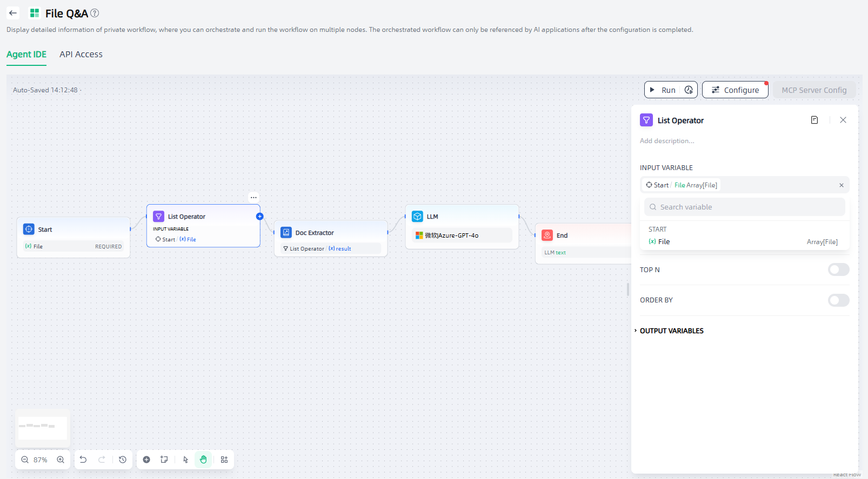
Task: Switch to pointer selection mode
Action: 185,460
